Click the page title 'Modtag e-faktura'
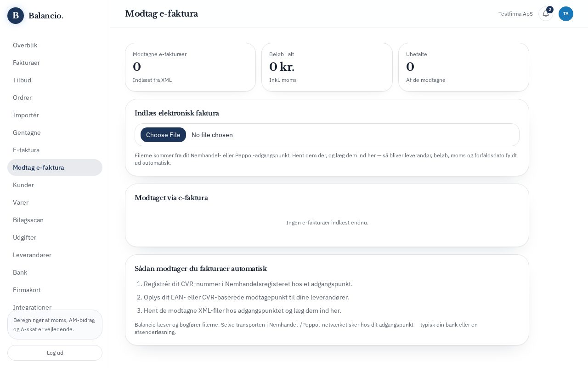 point(162,14)
